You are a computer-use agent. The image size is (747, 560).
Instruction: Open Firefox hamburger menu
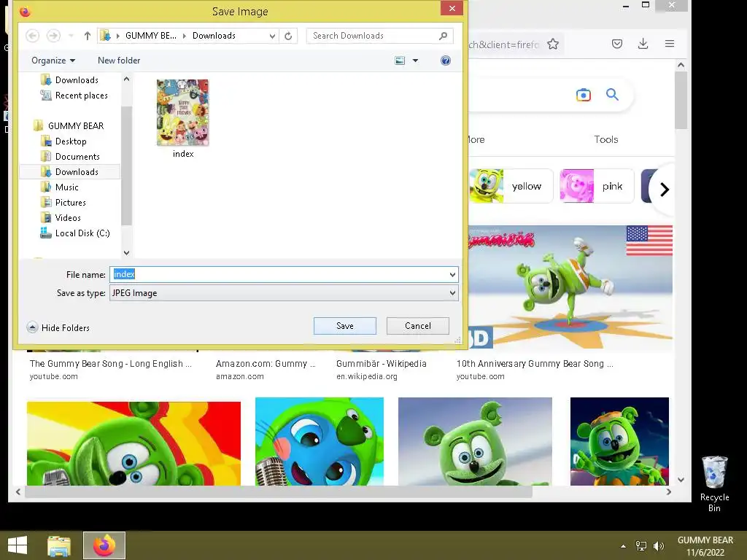click(x=670, y=44)
